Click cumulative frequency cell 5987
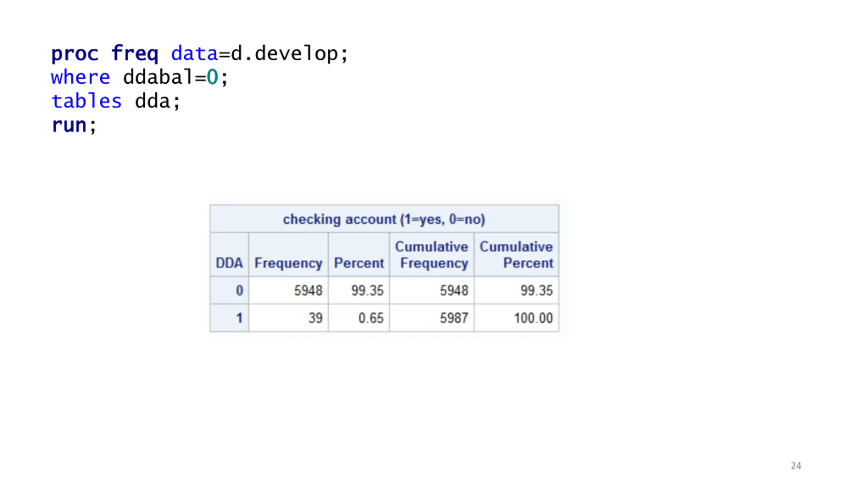Image resolution: width=868 pixels, height=488 pixels. pos(432,318)
